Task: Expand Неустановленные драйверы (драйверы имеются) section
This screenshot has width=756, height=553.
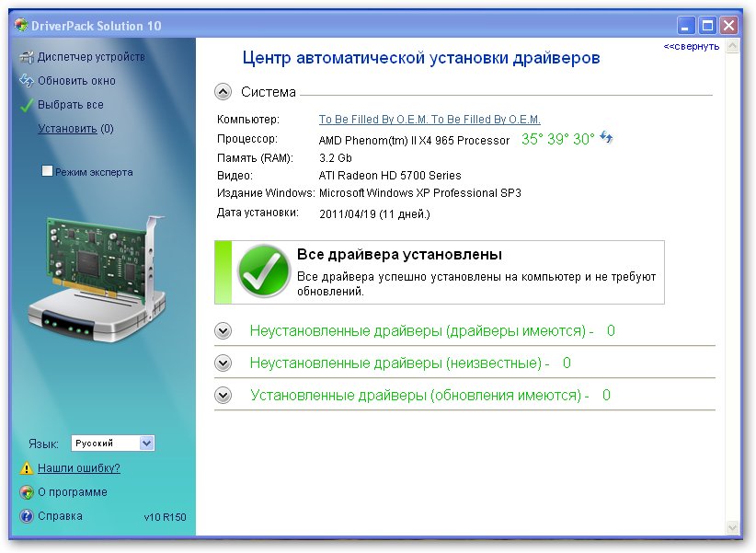Action: click(223, 331)
